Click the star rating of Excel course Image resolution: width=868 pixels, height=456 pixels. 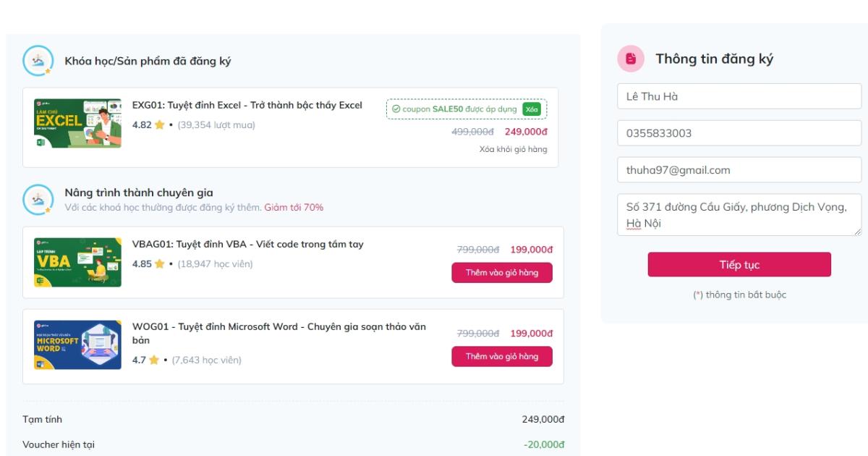[158, 125]
